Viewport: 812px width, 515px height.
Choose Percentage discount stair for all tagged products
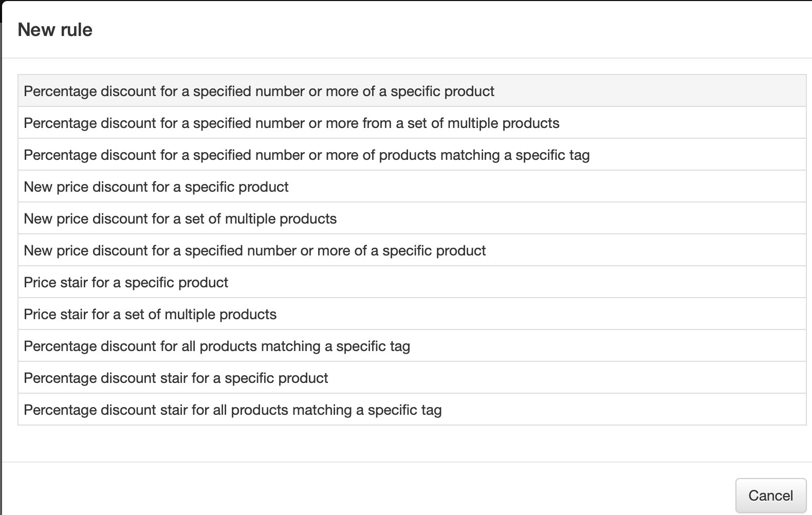232,410
